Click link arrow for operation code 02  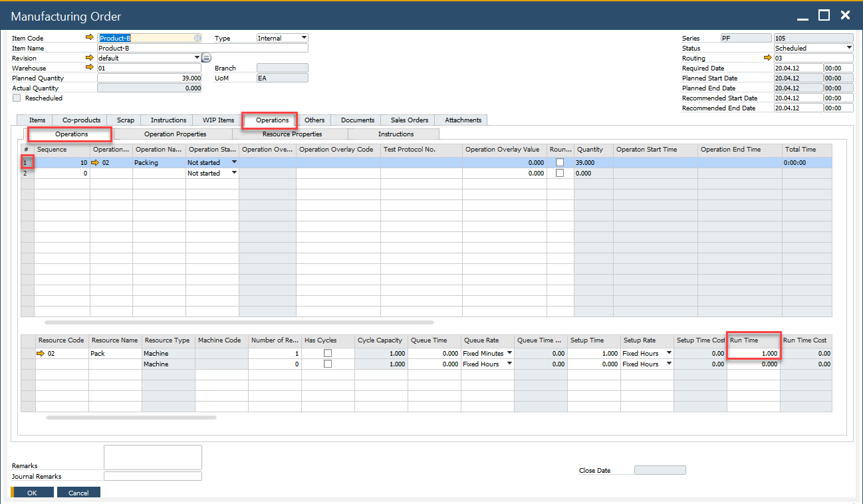click(x=96, y=162)
